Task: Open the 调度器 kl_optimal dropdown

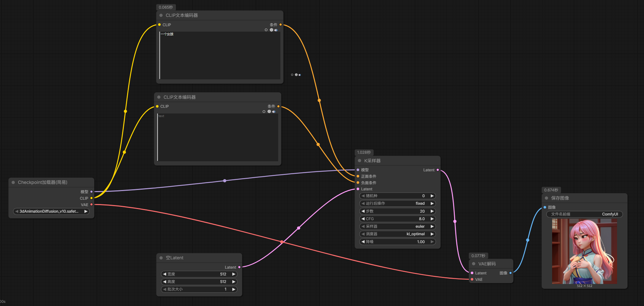Action: pos(397,234)
